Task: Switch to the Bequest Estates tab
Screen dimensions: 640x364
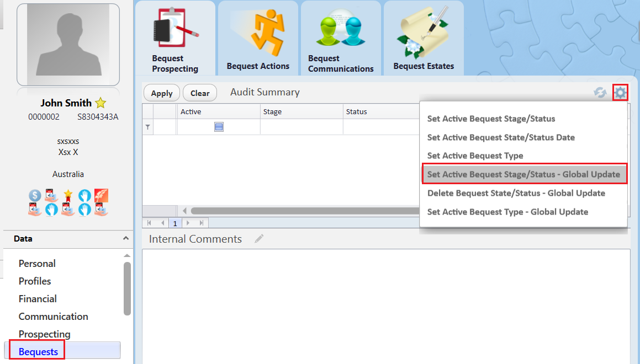Action: (424, 39)
